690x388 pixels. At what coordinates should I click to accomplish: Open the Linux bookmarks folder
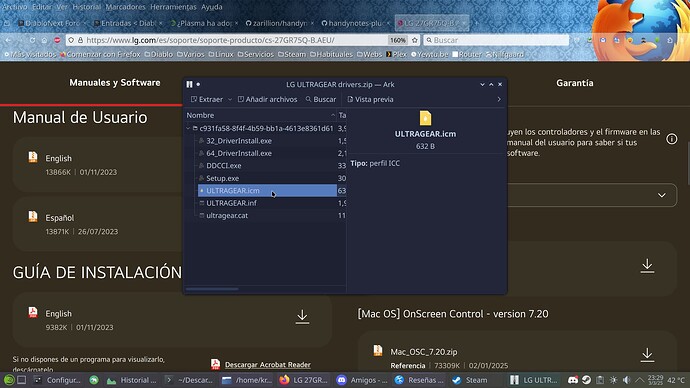pos(221,55)
